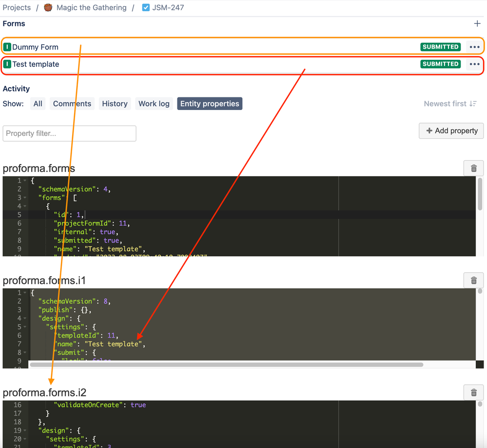Image resolution: width=487 pixels, height=448 pixels.
Task: Click the JSM-247 task checkbox icon
Action: point(146,7)
